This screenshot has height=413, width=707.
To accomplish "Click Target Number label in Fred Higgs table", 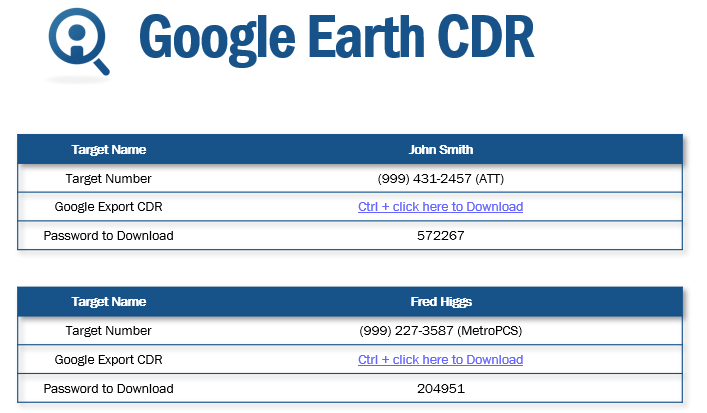I will click(x=109, y=331).
